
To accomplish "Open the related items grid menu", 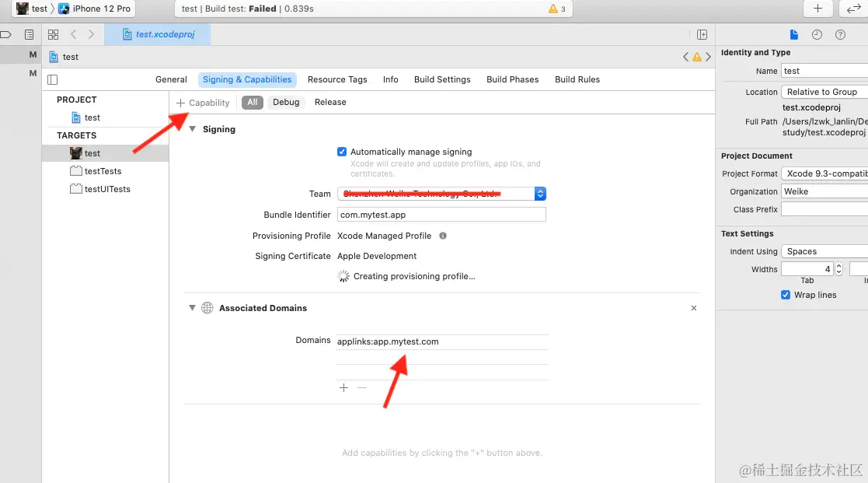I will pyautogui.click(x=53, y=34).
